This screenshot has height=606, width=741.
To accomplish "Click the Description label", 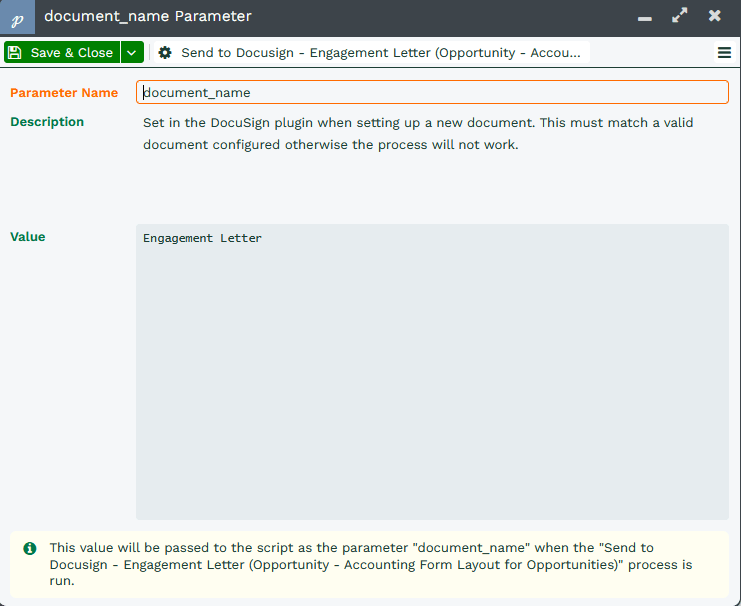I will click(47, 122).
